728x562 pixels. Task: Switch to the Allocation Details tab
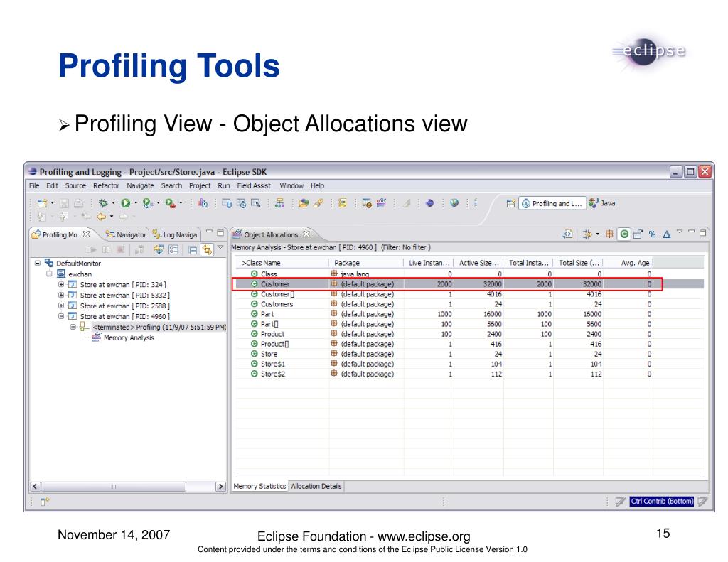pyautogui.click(x=316, y=487)
